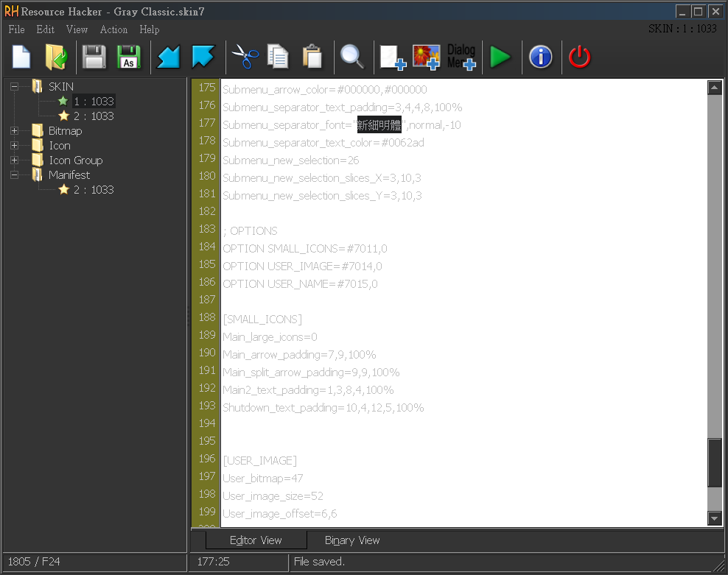This screenshot has height=575, width=728.
Task: Open a file with folder icon
Action: (x=56, y=57)
